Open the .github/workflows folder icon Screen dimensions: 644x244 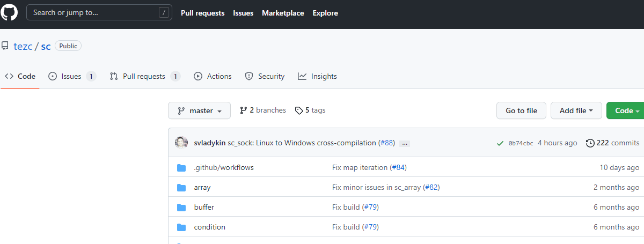coord(181,167)
